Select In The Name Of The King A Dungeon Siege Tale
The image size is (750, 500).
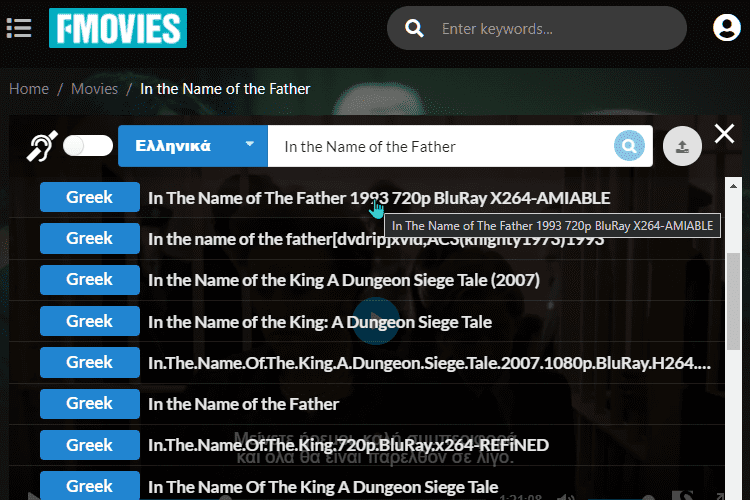pyautogui.click(x=323, y=487)
